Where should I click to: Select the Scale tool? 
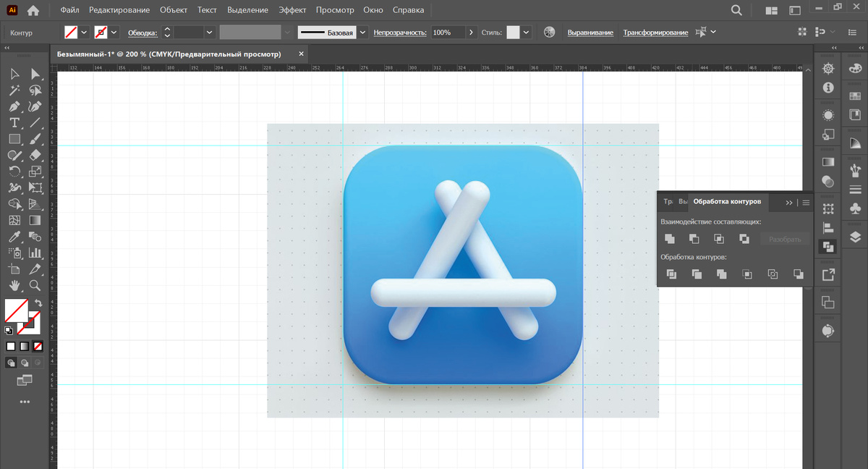[x=35, y=172]
